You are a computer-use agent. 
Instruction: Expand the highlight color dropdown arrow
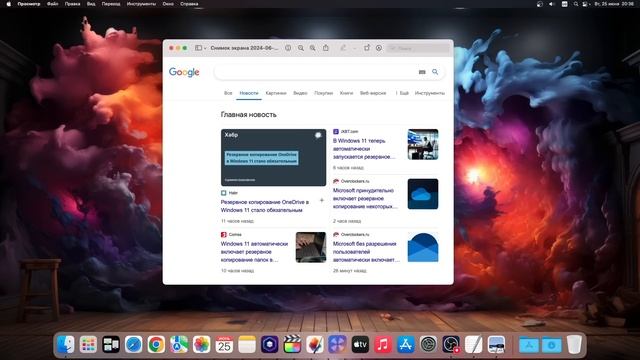coord(355,48)
